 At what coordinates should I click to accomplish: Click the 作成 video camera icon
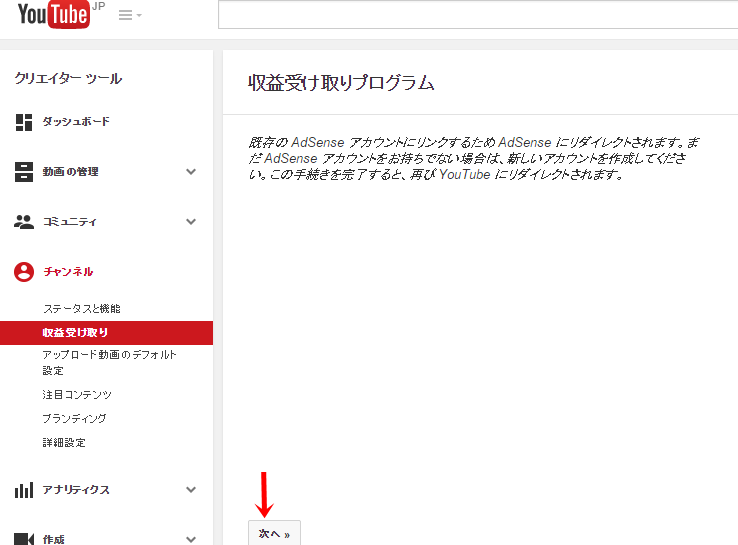click(x=24, y=539)
